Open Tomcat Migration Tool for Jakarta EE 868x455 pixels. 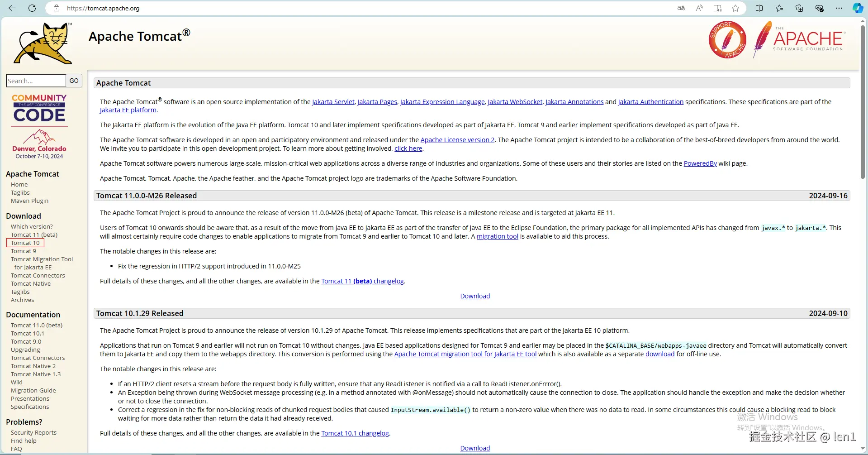tap(42, 263)
